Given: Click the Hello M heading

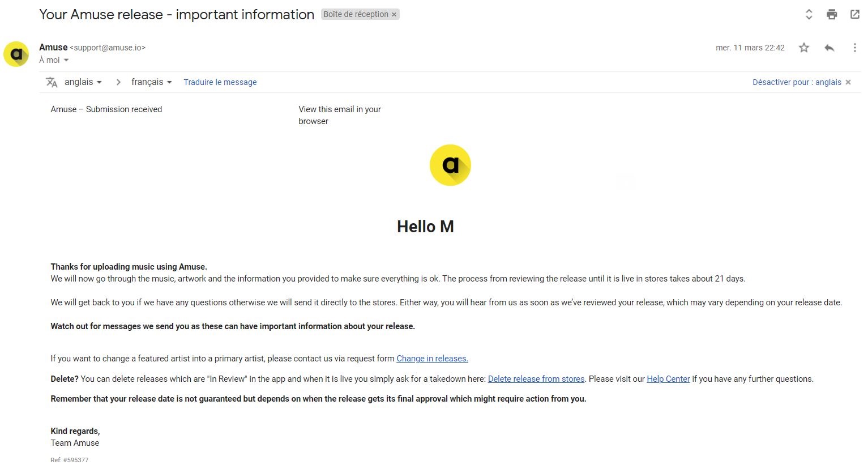Looking at the screenshot, I should (x=425, y=227).
